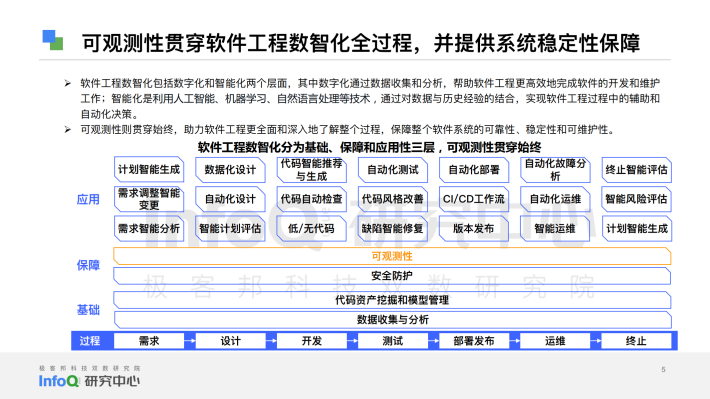Click the 应用 layer label
The height and width of the screenshot is (399, 710).
88,199
